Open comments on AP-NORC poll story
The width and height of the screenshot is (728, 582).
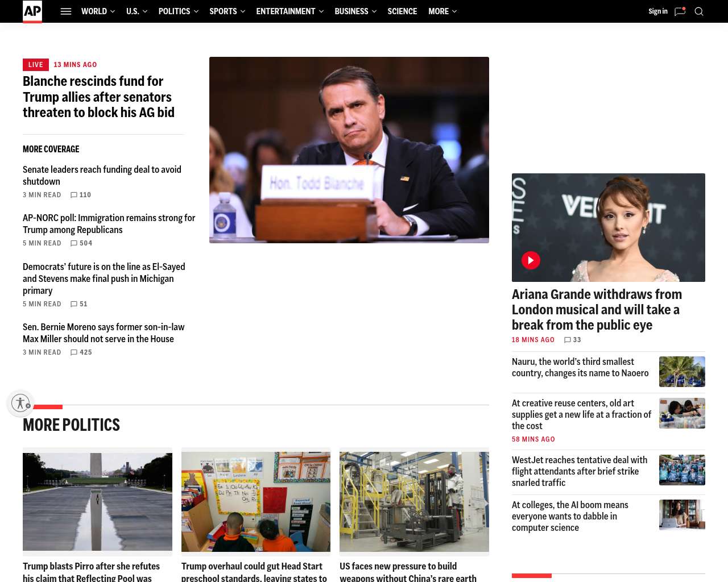tap(81, 243)
